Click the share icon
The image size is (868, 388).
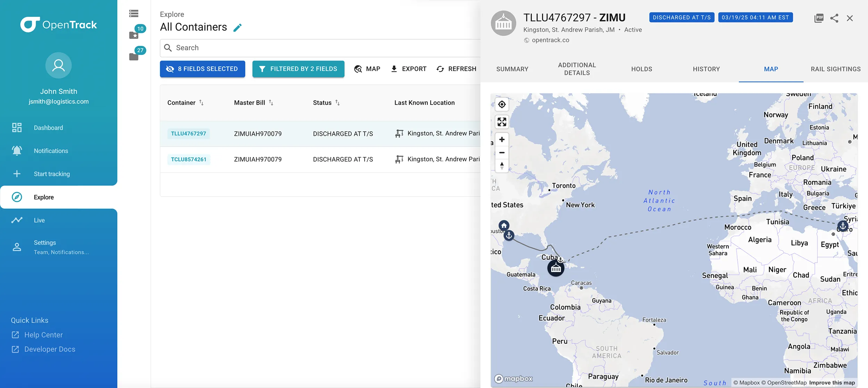[x=834, y=18]
